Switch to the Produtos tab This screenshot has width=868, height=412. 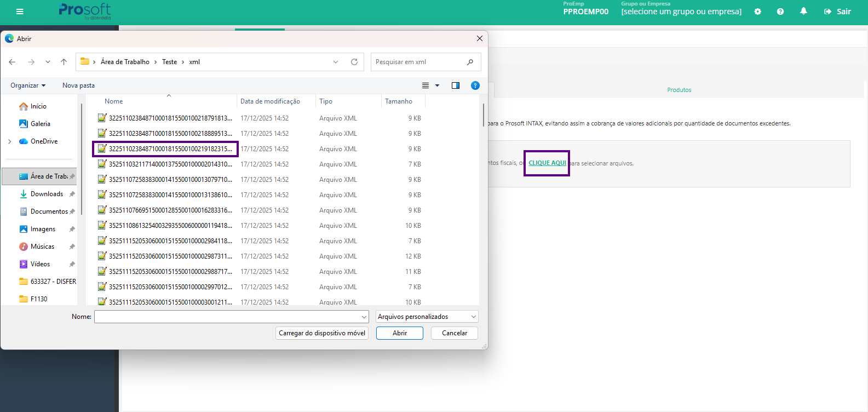coord(679,90)
